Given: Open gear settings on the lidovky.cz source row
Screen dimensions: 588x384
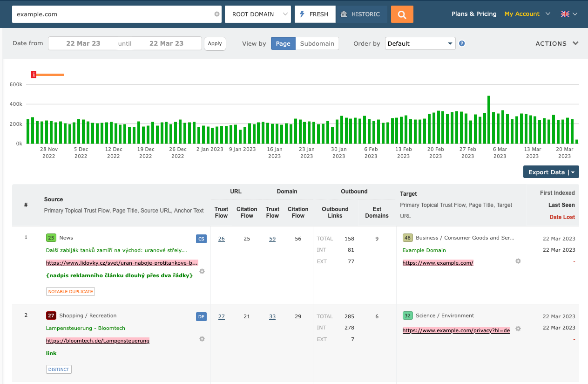Looking at the screenshot, I should 202,271.
